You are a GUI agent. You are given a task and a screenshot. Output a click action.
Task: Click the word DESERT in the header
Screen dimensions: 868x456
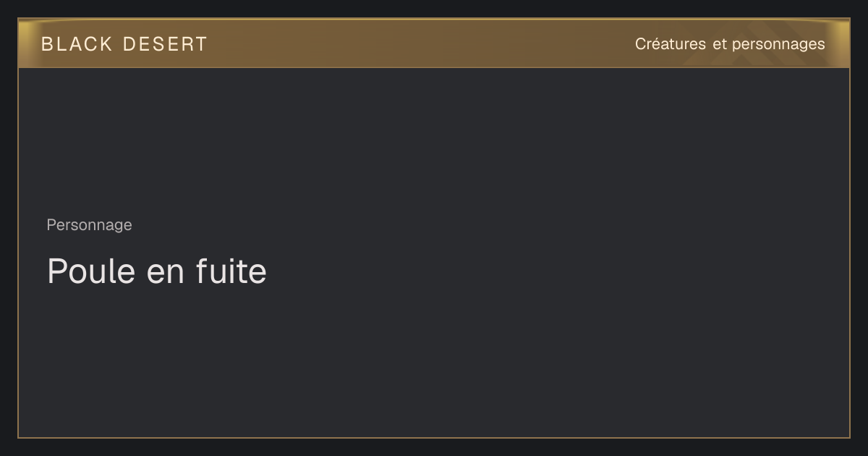[x=165, y=44]
